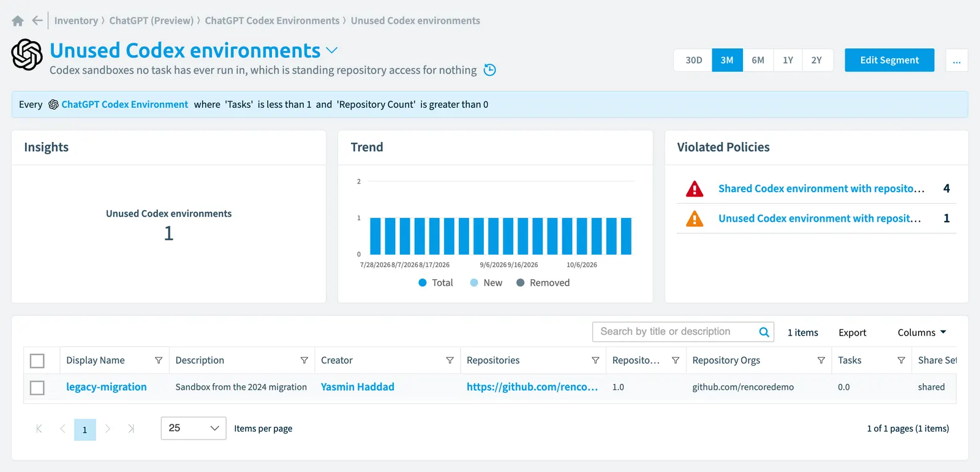Go to the next page arrow

[x=108, y=429]
